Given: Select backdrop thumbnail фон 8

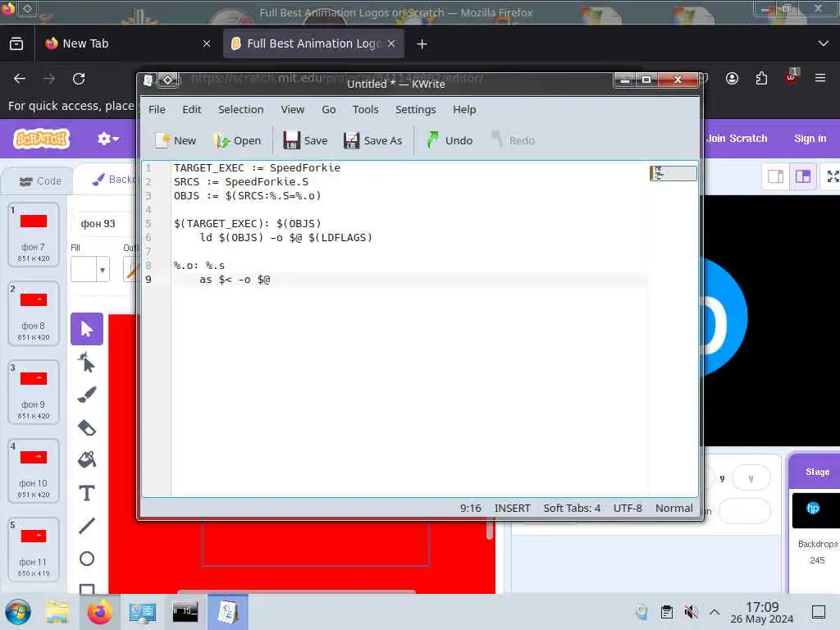Looking at the screenshot, I should [x=33, y=313].
